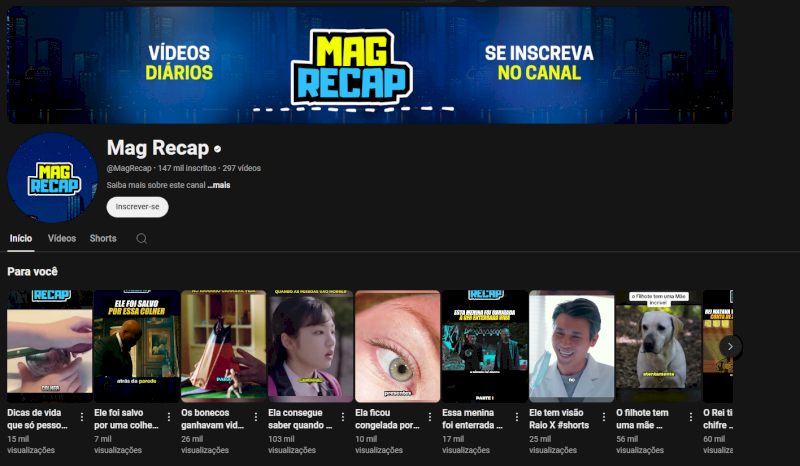Open 'Os bonecos ganhavam vid...' title
This screenshot has width=800, height=466.
coord(212,419)
